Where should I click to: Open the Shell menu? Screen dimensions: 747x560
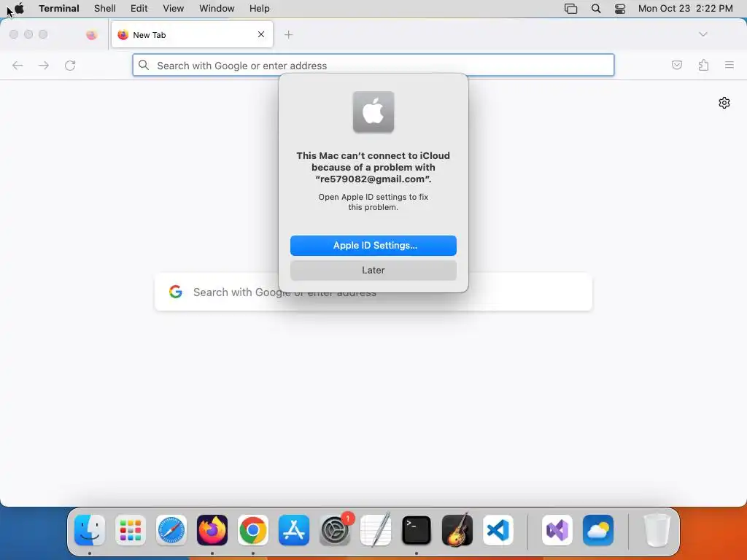[x=105, y=8]
